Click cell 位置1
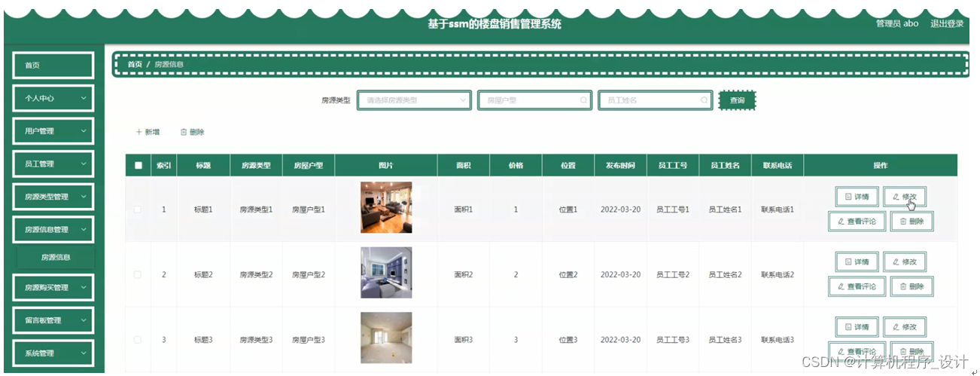Image resolution: width=980 pixels, height=376 pixels. pos(568,209)
